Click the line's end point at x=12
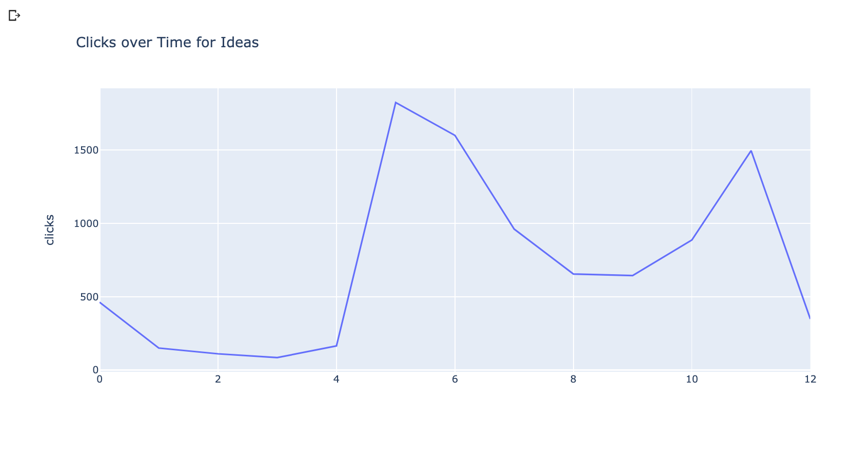This screenshot has width=868, height=456. tap(810, 318)
